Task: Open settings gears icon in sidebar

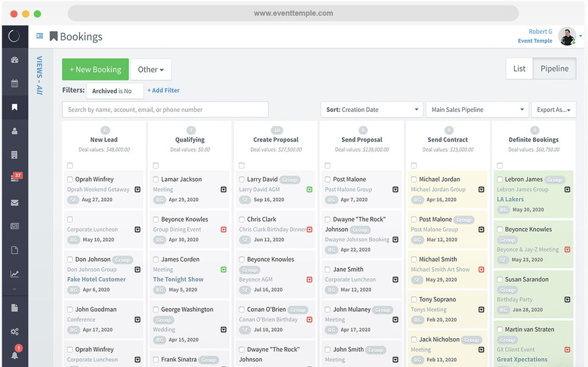Action: tap(15, 331)
